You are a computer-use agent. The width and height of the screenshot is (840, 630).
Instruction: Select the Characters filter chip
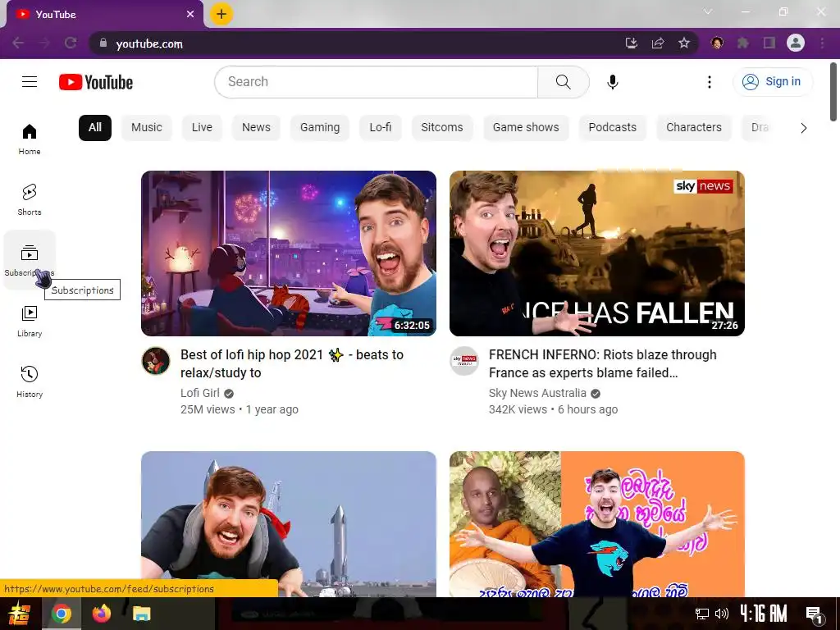point(694,127)
